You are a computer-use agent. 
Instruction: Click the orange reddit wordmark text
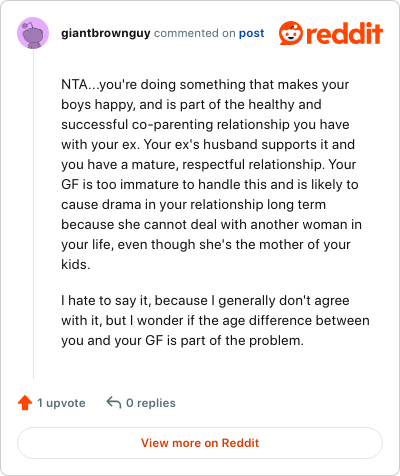(344, 33)
